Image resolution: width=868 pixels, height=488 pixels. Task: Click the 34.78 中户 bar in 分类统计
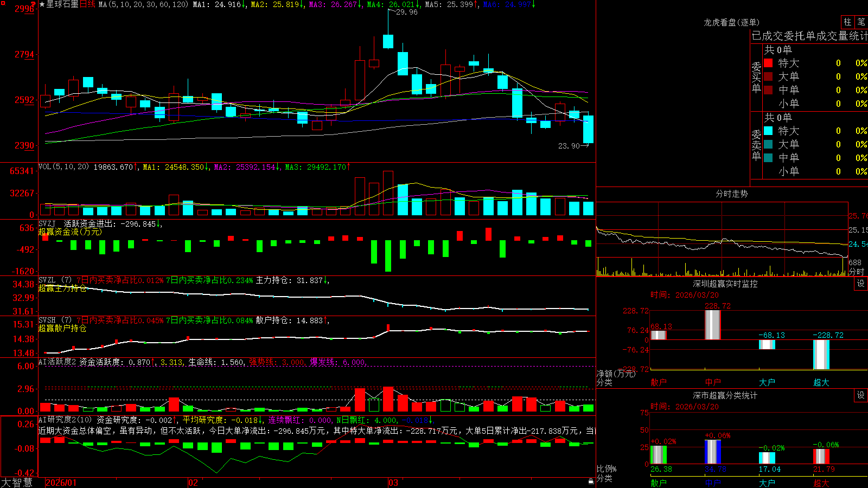point(713,452)
